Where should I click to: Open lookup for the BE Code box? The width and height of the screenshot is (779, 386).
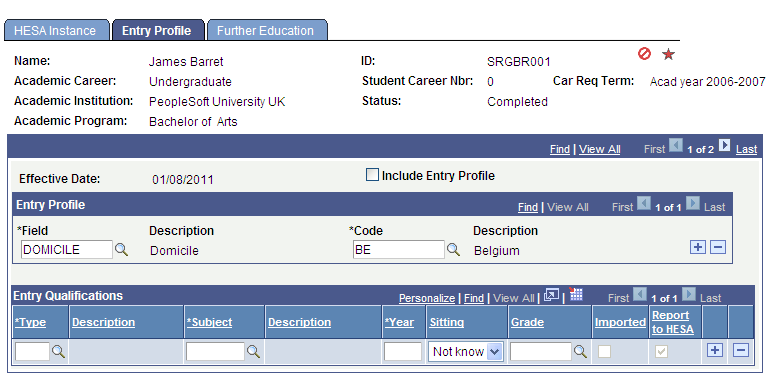point(453,250)
